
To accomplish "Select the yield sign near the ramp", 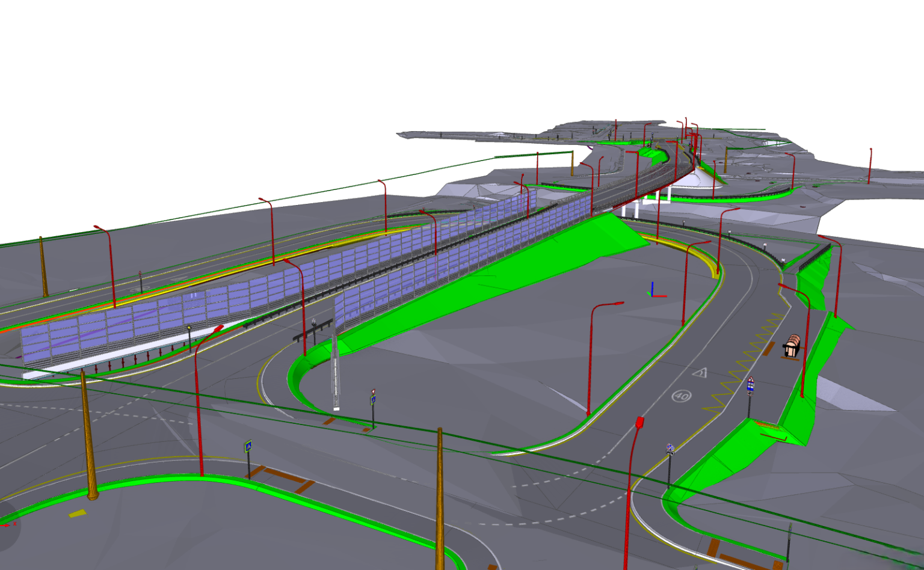I will pyautogui.click(x=374, y=393).
